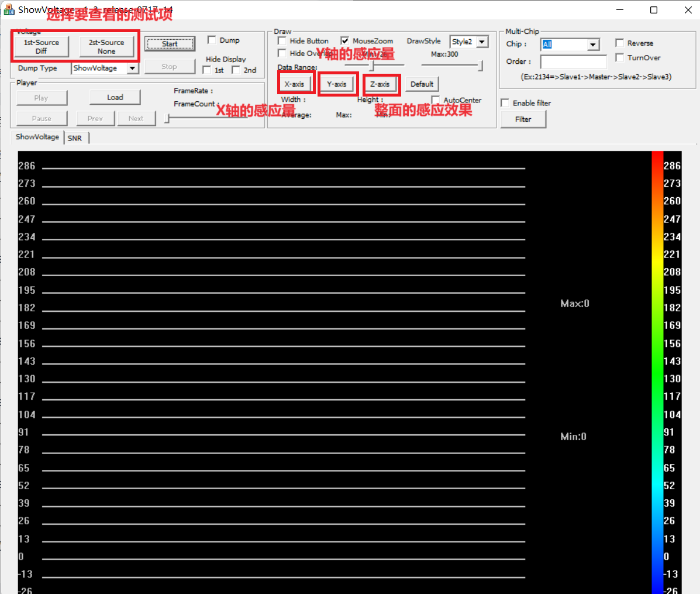Click the 1st-Source Diff button

point(42,46)
